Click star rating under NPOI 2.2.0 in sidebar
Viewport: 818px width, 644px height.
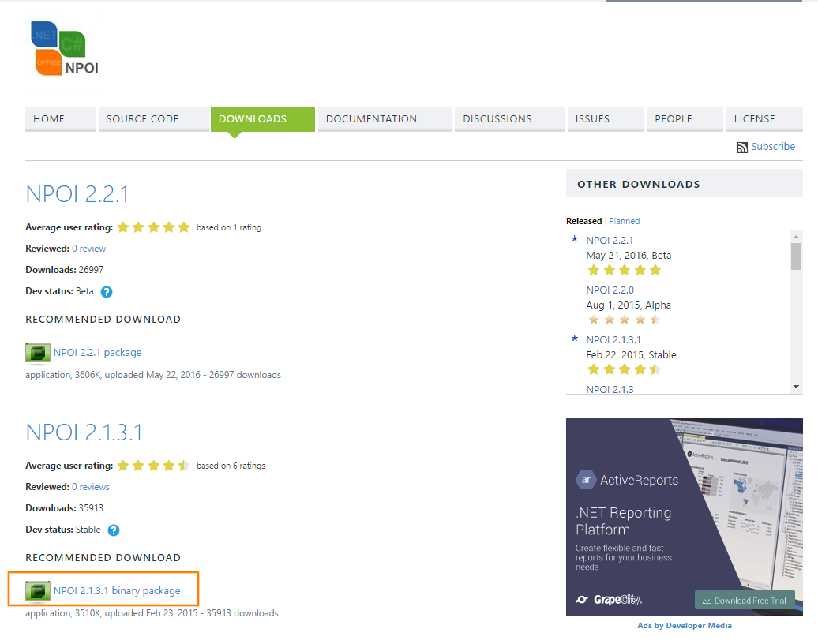click(625, 320)
